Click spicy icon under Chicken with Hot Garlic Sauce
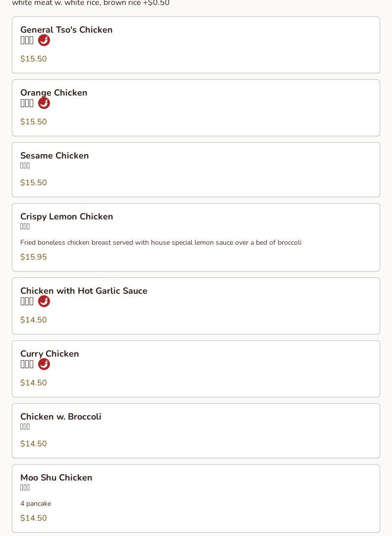This screenshot has width=392, height=536. pyautogui.click(x=44, y=302)
